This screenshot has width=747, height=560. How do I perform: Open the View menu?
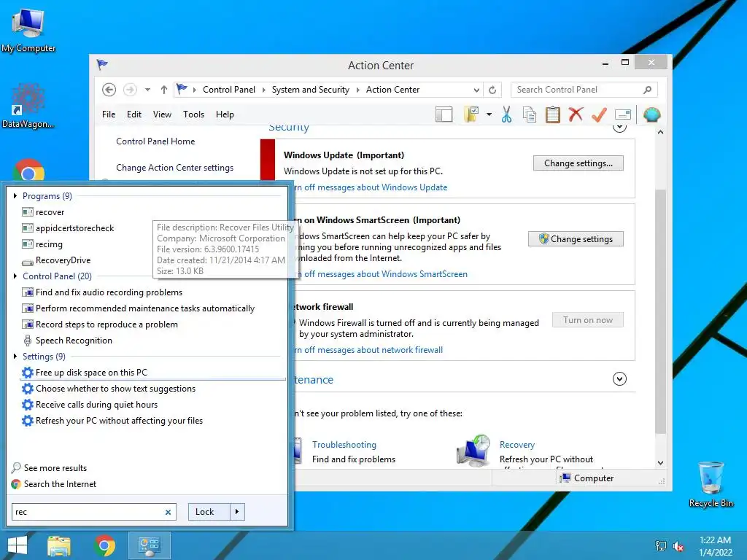162,114
